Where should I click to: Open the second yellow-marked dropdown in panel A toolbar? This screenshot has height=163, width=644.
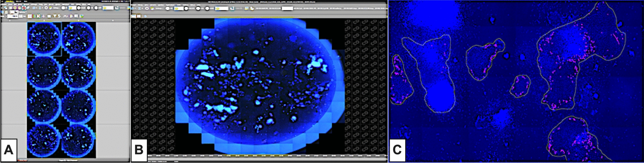coord(108,8)
